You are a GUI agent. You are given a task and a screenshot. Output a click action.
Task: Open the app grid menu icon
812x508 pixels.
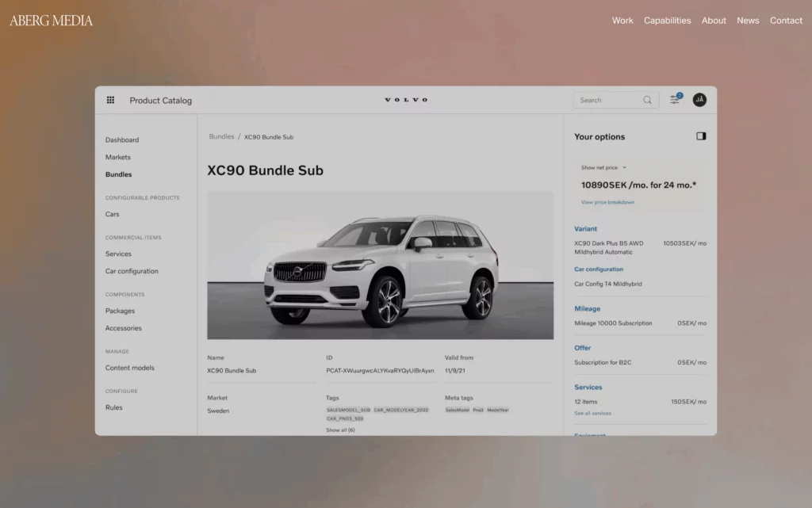(x=110, y=100)
